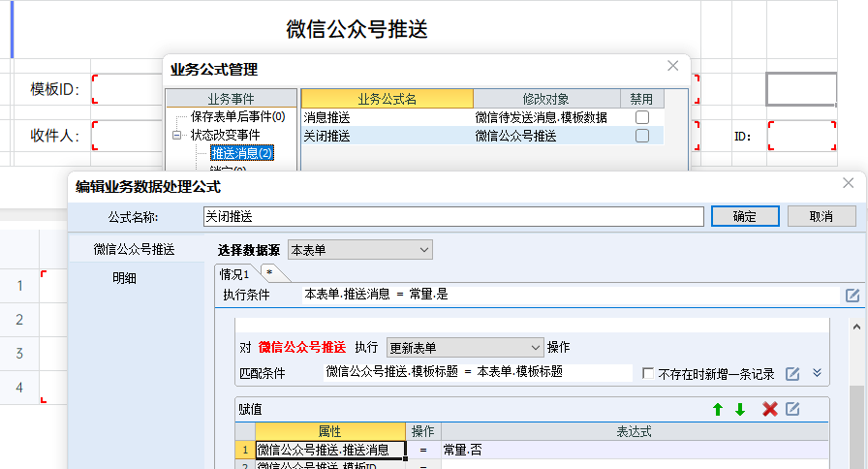The width and height of the screenshot is (868, 469).
Task: Select row 3 in the background spreadsheet
Action: click(20, 354)
